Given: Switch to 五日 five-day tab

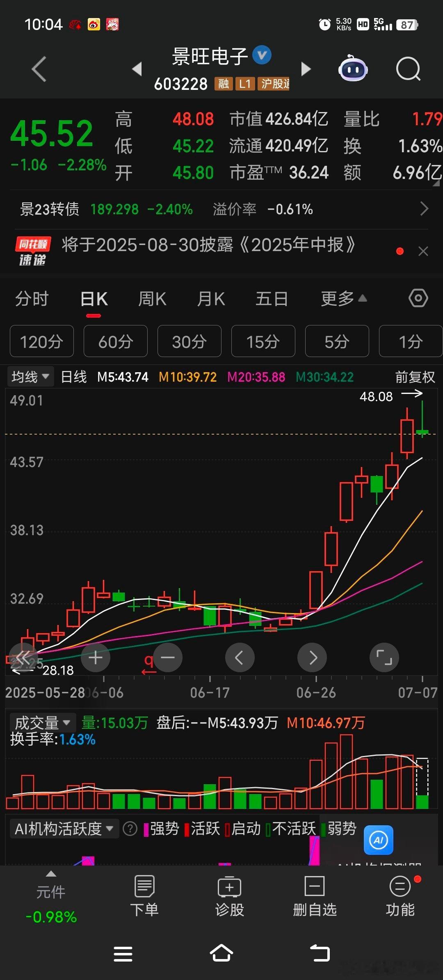Looking at the screenshot, I should 272,298.
